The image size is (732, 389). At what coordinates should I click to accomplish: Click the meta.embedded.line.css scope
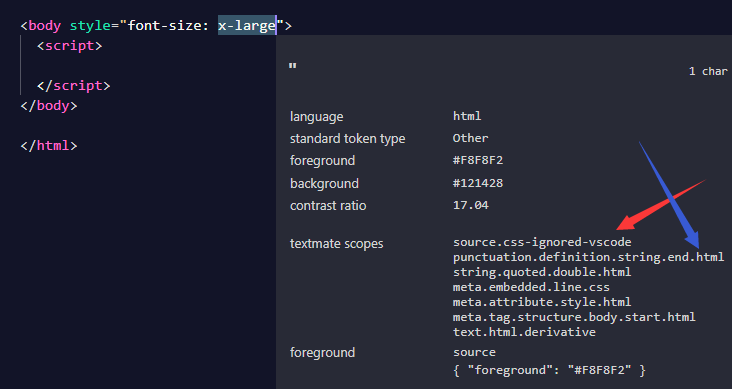tap(531, 287)
